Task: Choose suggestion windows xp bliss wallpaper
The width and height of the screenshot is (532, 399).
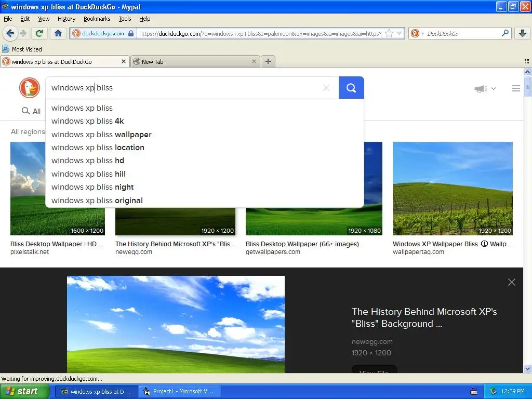Action: tap(205, 135)
